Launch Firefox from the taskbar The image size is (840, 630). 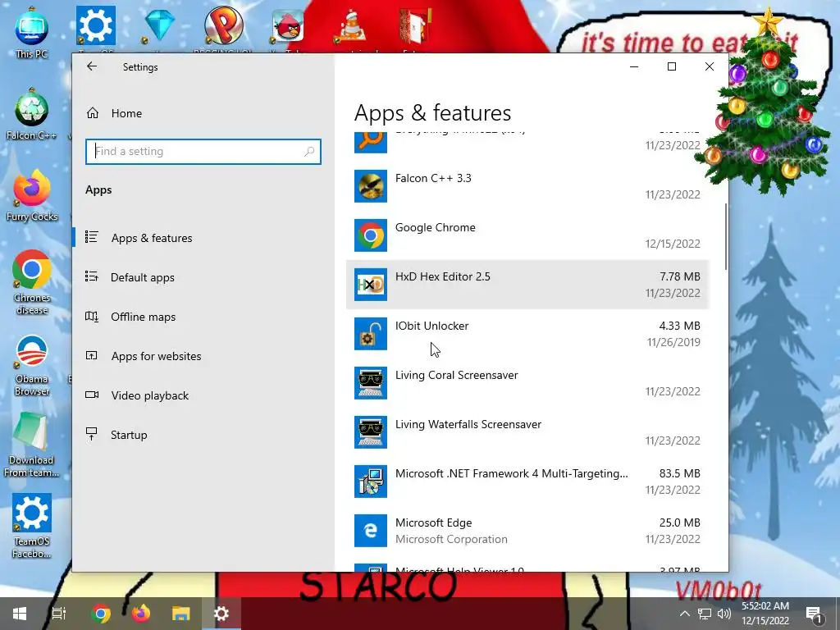click(141, 614)
